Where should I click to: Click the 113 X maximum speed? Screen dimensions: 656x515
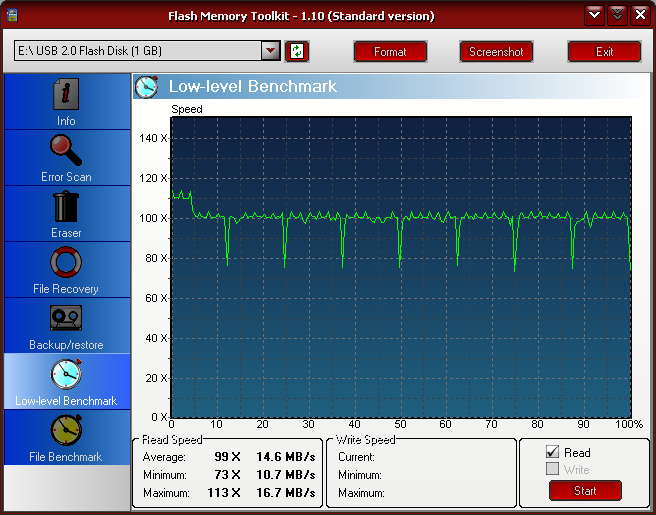(224, 493)
